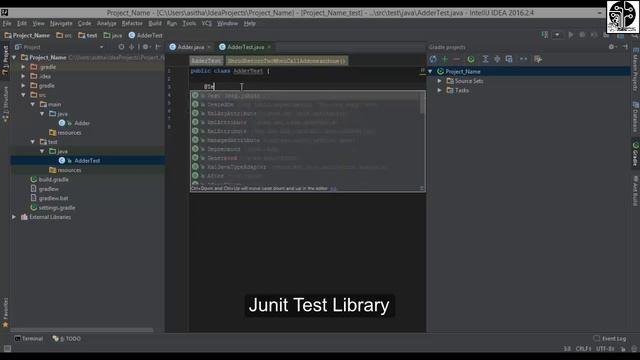Open the Edit menu
This screenshot has height=360, width=640.
[22, 24]
